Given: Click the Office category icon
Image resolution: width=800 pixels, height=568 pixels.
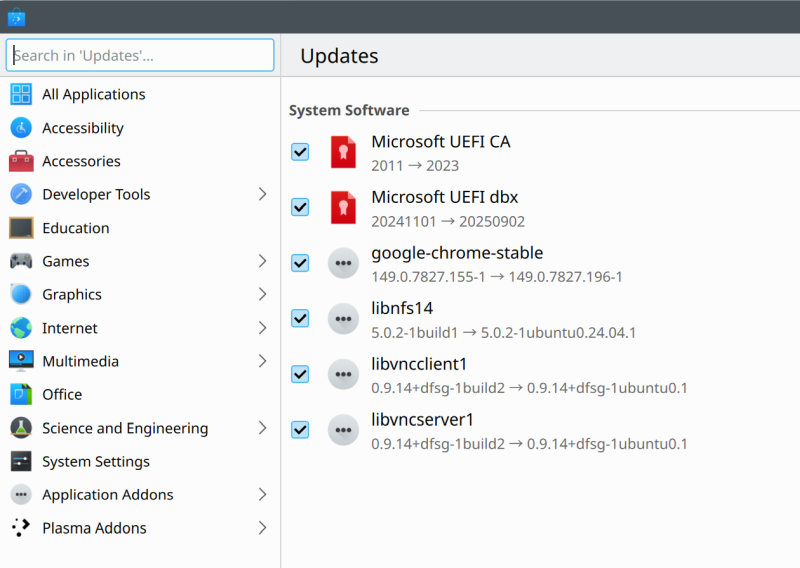Looking at the screenshot, I should pyautogui.click(x=21, y=394).
